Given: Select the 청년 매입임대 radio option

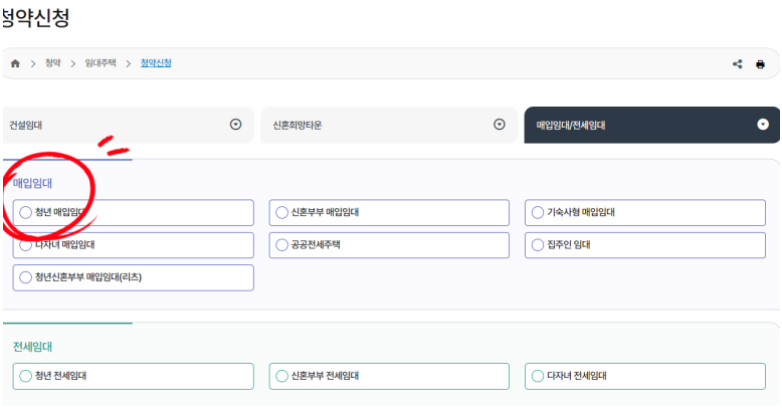Looking at the screenshot, I should (x=25, y=212).
